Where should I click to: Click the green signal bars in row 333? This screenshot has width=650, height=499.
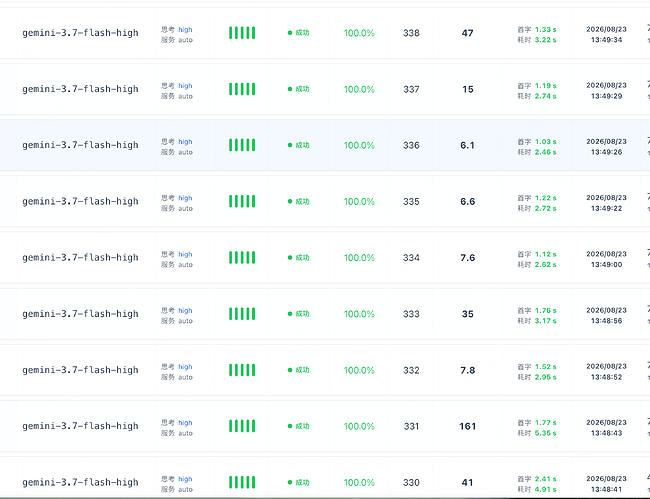click(242, 314)
